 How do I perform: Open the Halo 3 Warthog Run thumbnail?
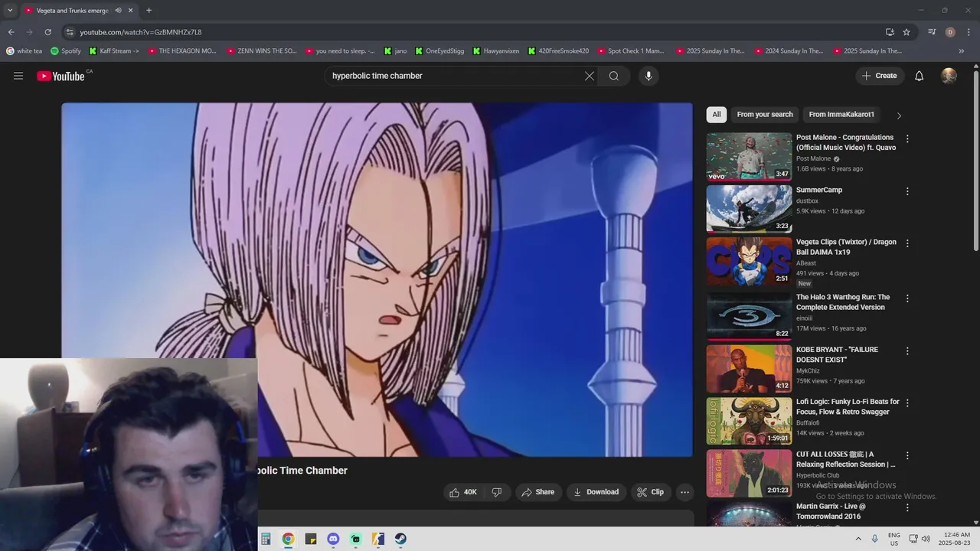point(749,315)
